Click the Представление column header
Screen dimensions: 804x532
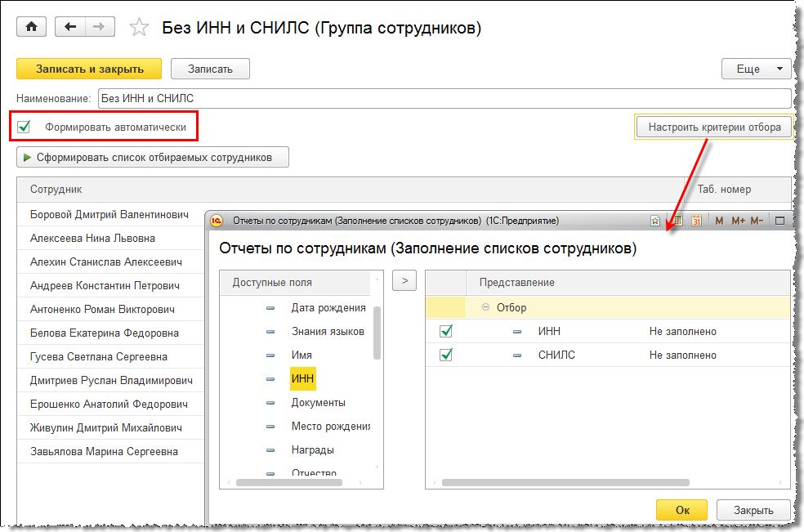tap(628, 283)
